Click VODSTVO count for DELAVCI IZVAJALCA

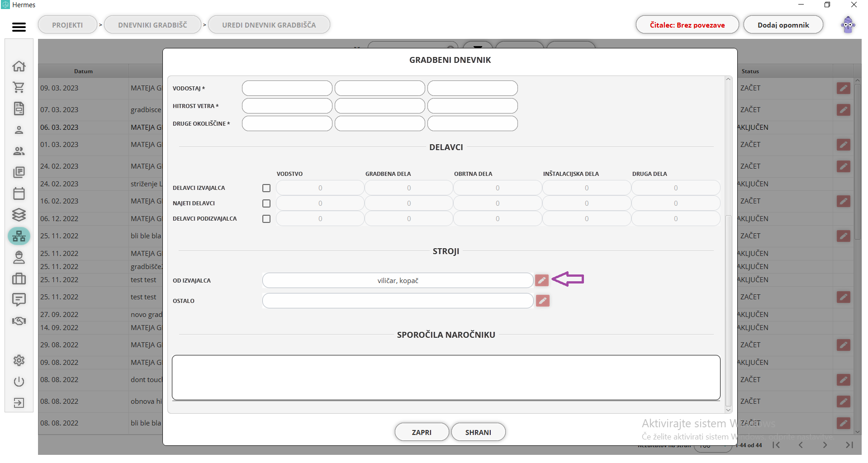[x=320, y=188]
